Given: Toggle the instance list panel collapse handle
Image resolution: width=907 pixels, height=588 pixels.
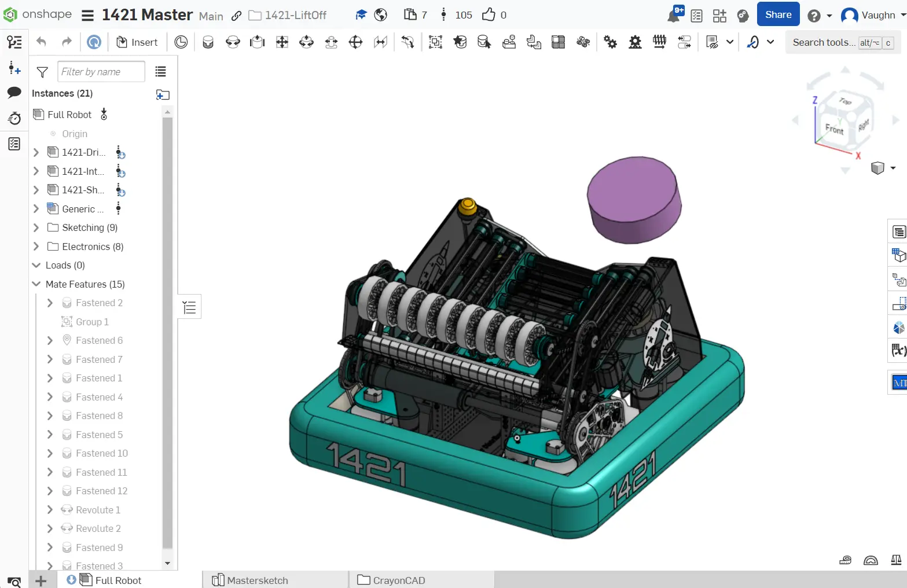Looking at the screenshot, I should click(189, 307).
